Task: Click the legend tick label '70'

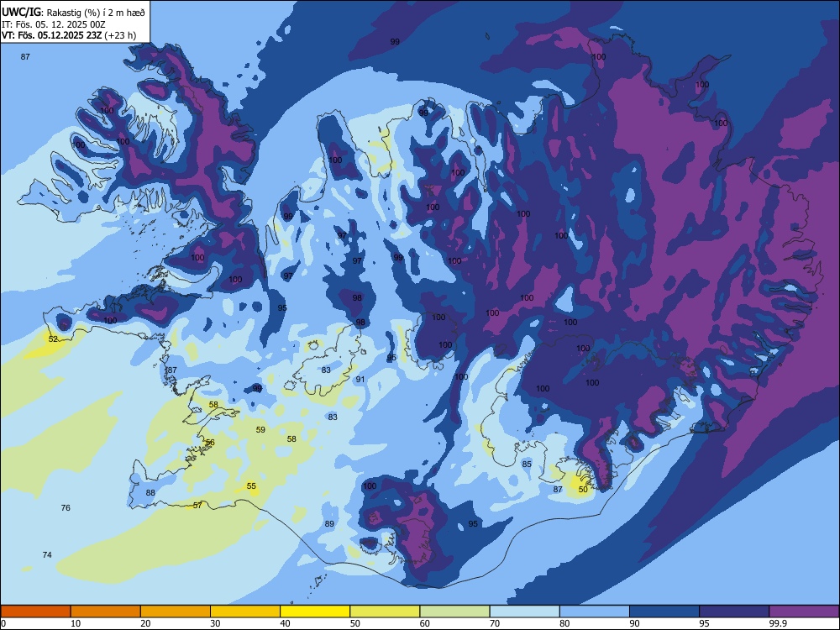Action: (495, 623)
